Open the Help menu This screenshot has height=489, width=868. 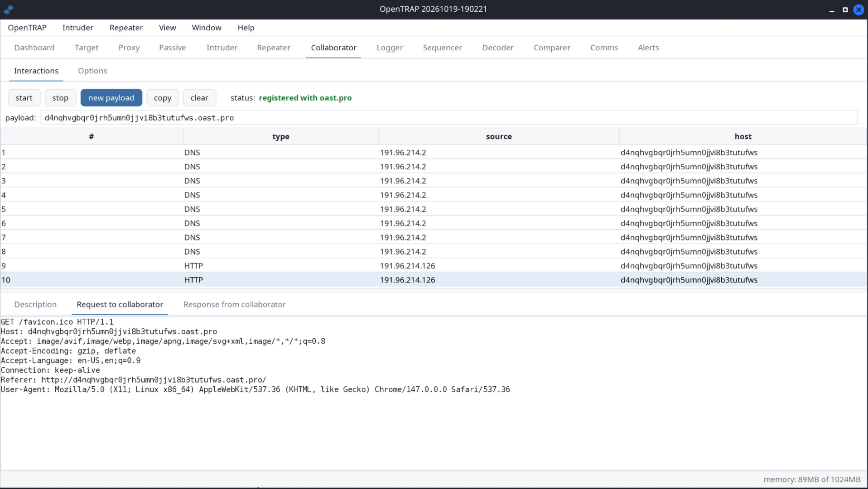pos(246,28)
